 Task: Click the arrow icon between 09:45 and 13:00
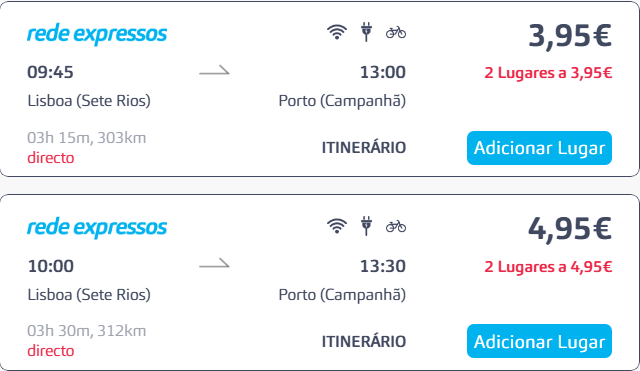click(214, 71)
